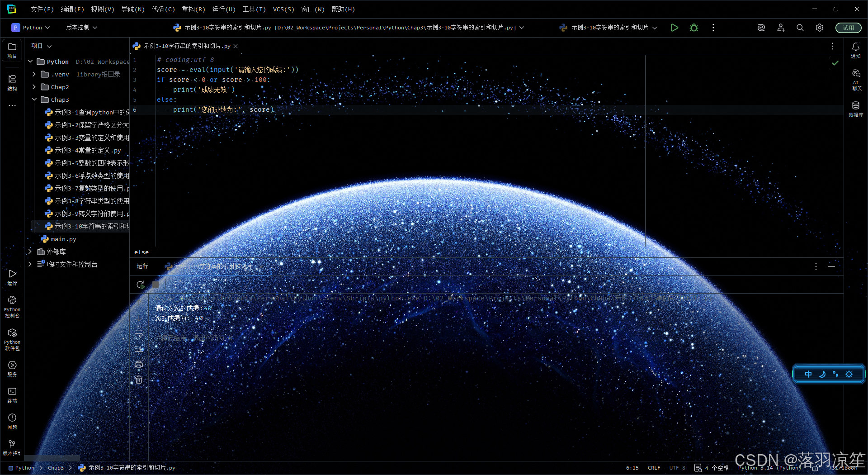Screen dimensions: 868x475
Task: Open the Version Control tool window icon
Action: point(12,447)
